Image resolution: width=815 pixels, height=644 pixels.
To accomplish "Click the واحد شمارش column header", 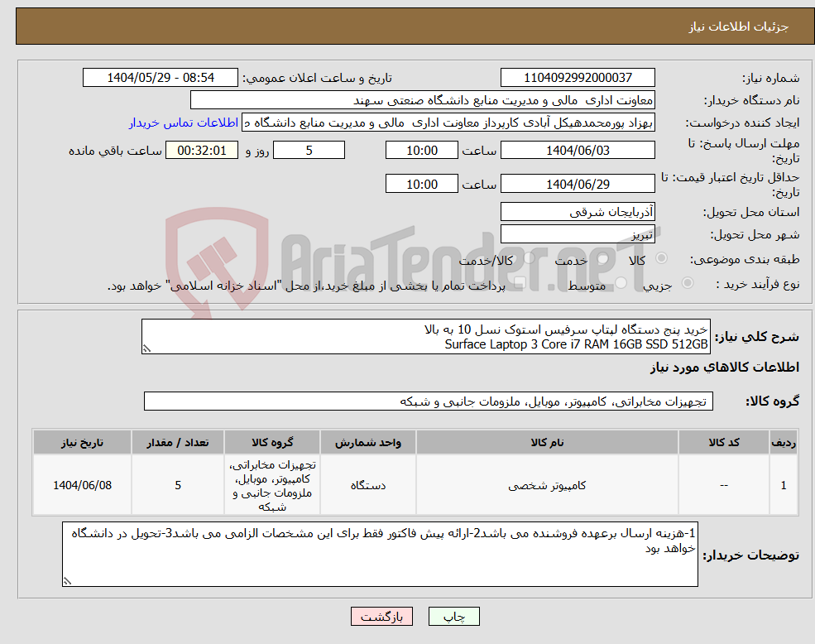I will (x=368, y=442).
